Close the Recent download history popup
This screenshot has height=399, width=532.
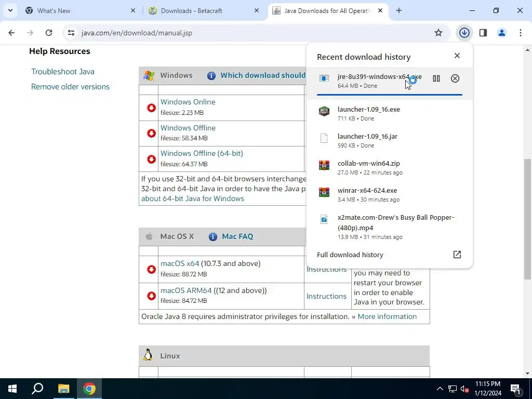coord(457,56)
